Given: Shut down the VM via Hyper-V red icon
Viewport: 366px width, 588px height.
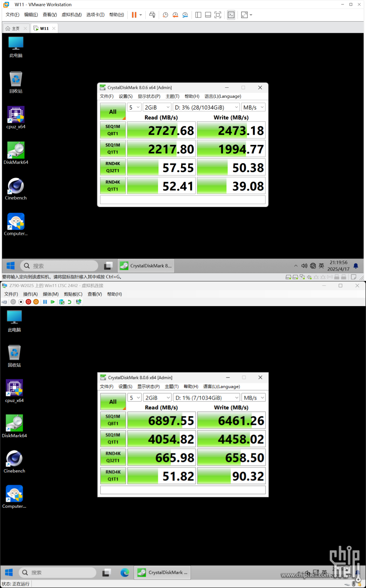Looking at the screenshot, I should 28,302.
